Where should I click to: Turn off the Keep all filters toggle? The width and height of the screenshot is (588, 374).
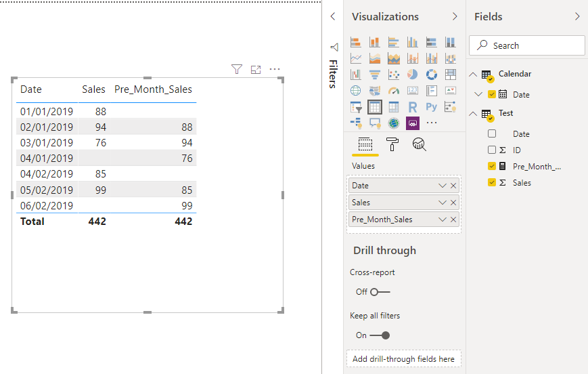(x=380, y=335)
